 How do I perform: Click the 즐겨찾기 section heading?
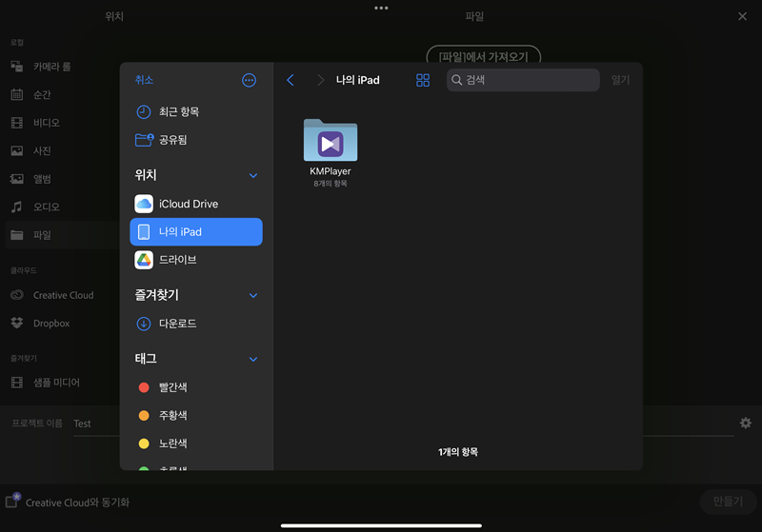[156, 295]
